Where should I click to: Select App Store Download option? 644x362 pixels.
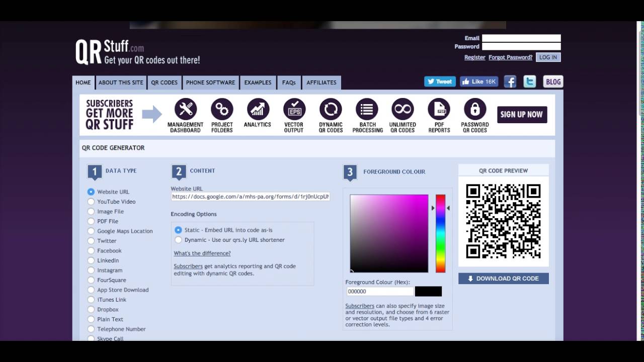[91, 290]
